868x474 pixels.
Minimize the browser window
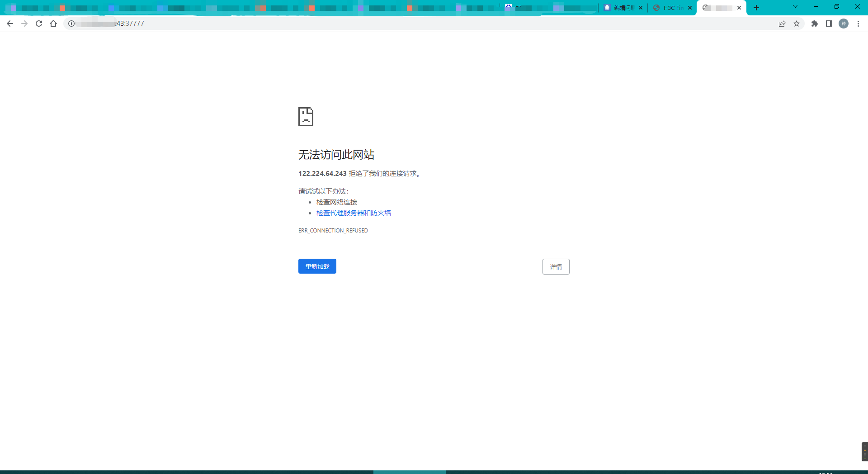(816, 7)
